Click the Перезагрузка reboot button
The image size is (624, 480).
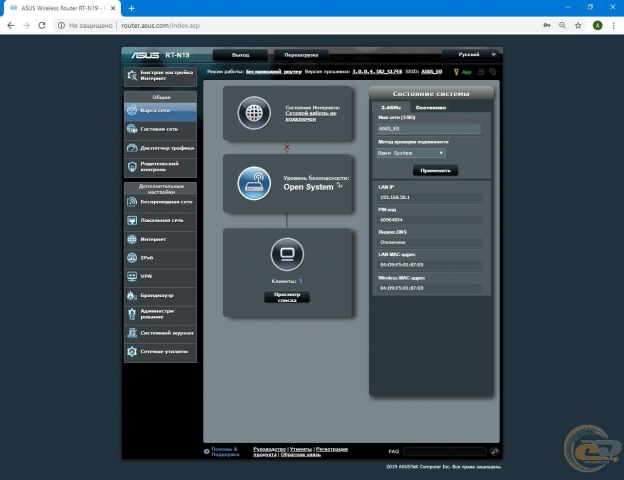(301, 55)
